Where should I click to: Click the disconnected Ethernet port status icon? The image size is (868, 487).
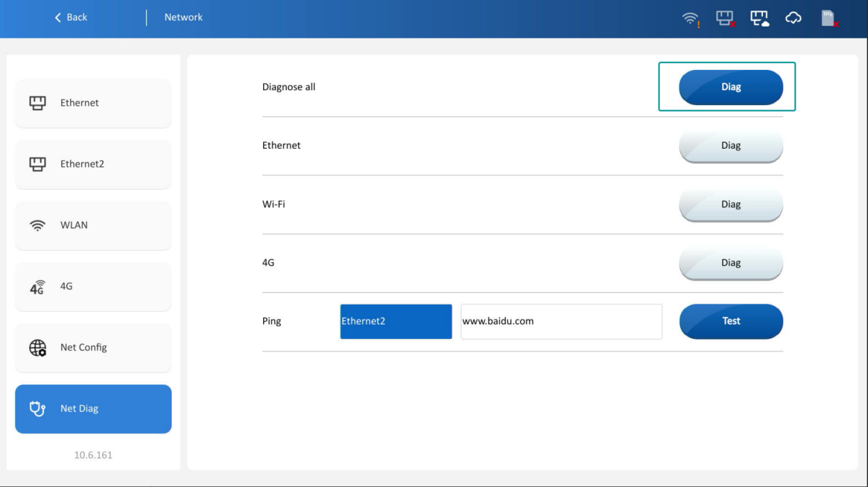726,19
